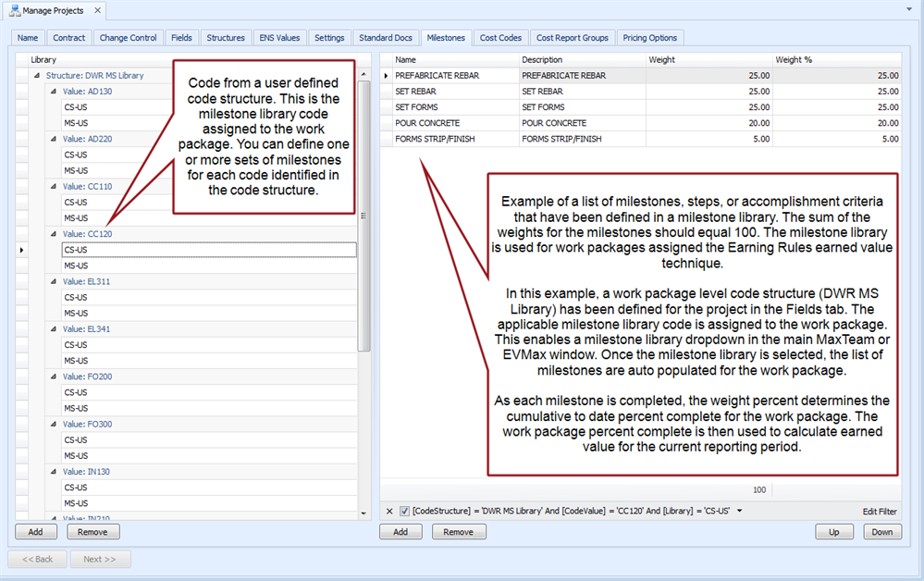Click the Library scrollbar up arrow
Image resolution: width=924 pixels, height=581 pixels.
[363, 58]
